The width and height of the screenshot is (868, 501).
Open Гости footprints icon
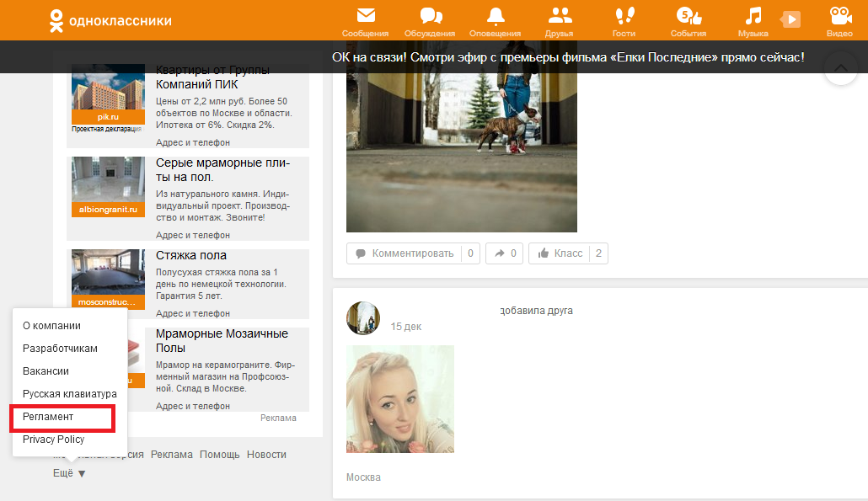click(624, 17)
